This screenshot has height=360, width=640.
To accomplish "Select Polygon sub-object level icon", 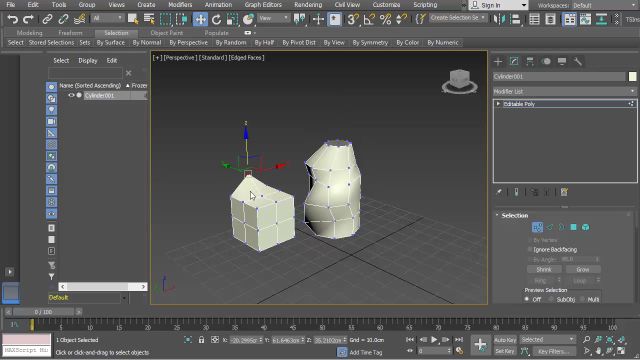I will pyautogui.click(x=573, y=227).
